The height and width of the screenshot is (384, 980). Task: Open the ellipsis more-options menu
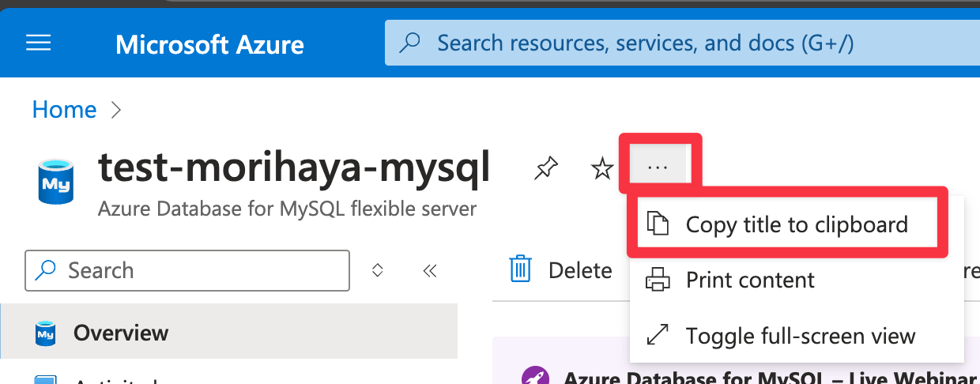point(658,168)
